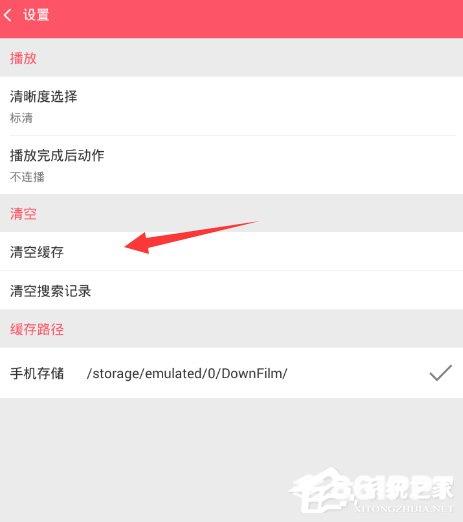Screen dimensions: 463x522
Task: Tap the 标清 quality value
Action: 21,118
